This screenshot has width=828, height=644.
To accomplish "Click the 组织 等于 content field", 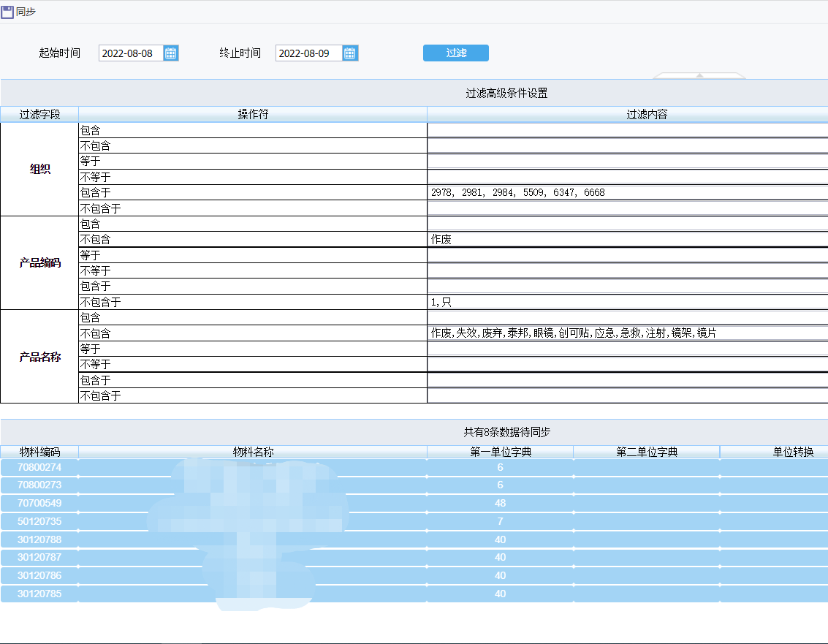I will point(628,161).
